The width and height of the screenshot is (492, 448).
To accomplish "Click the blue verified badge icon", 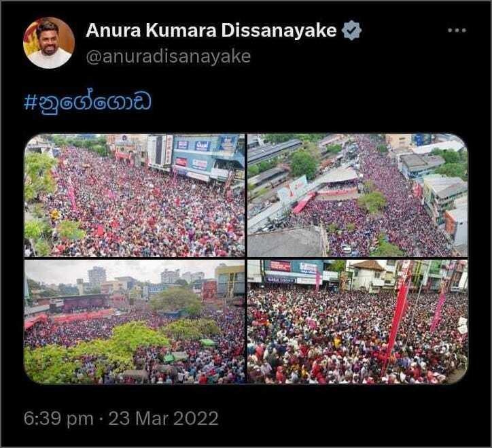I will coord(351,30).
